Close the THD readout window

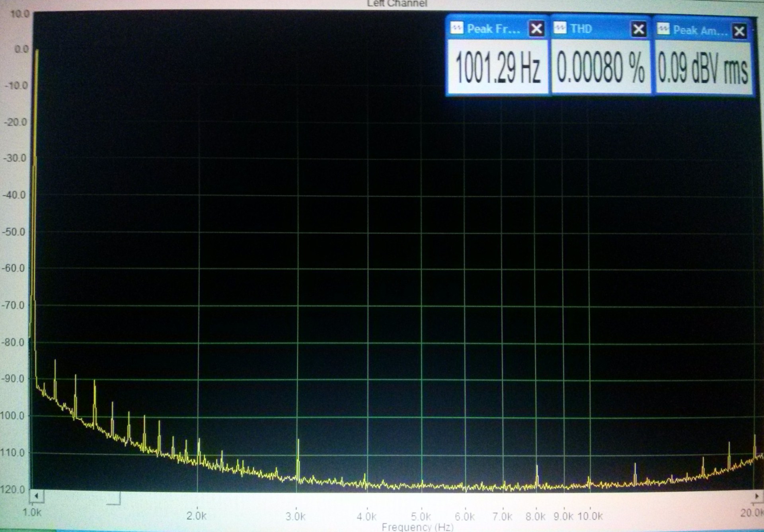(x=638, y=29)
